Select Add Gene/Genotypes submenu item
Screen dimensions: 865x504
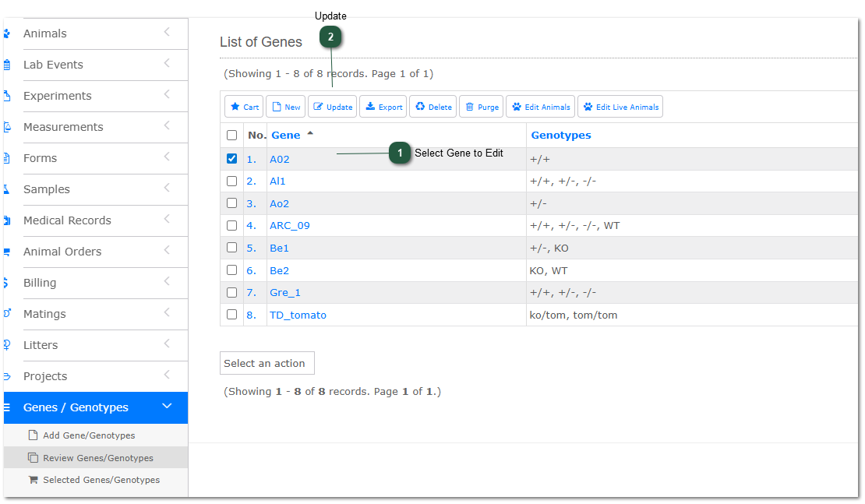point(89,435)
